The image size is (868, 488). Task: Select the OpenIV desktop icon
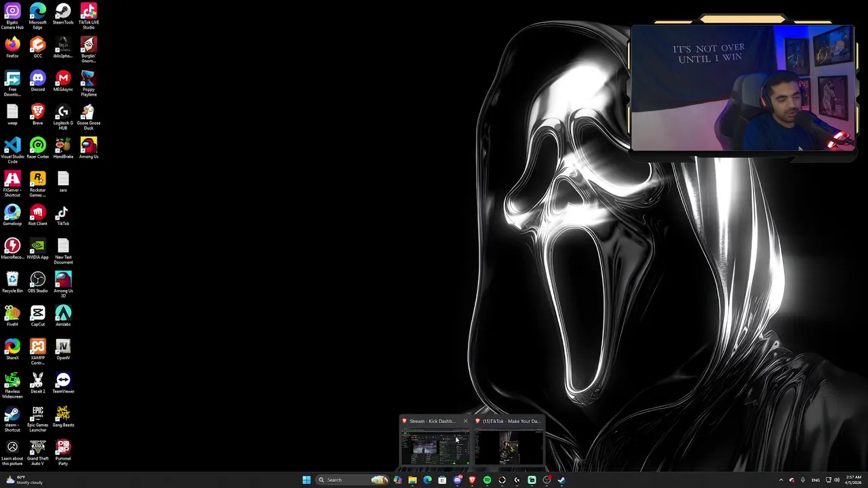[63, 349]
